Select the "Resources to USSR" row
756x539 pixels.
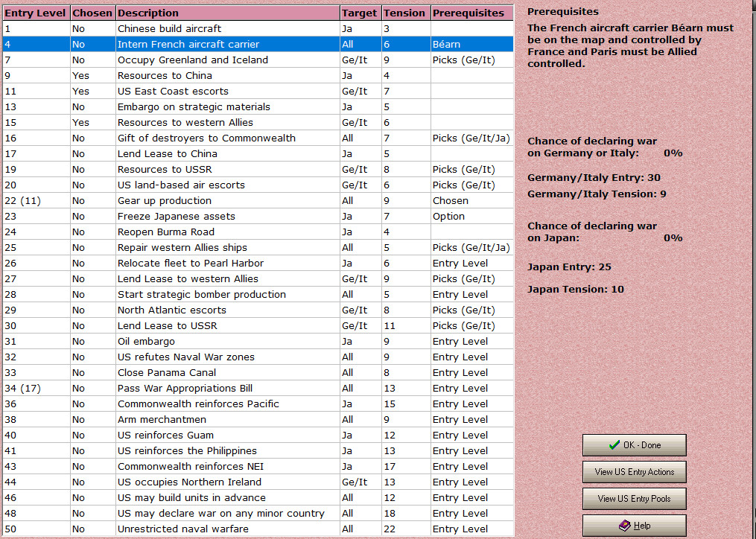258,169
